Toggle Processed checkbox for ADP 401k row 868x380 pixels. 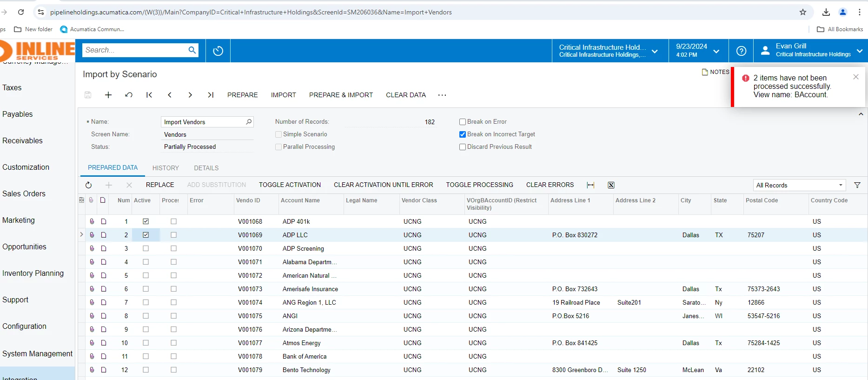pos(174,221)
